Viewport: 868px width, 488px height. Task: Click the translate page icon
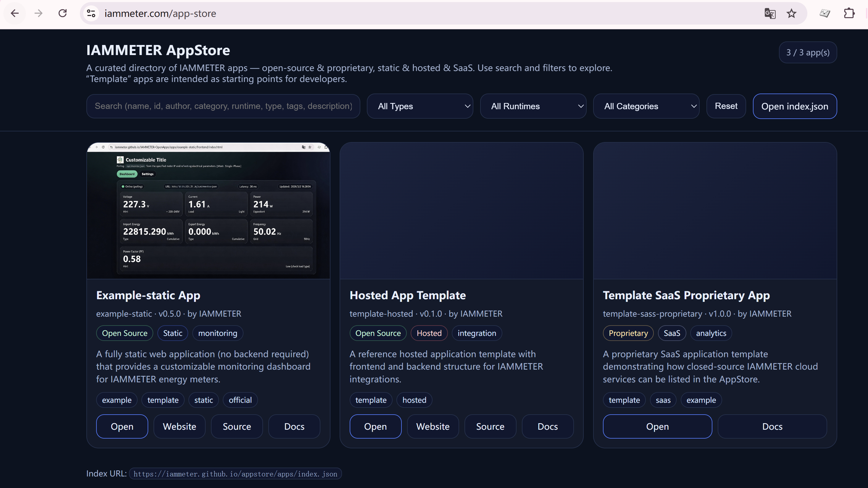[769, 14]
